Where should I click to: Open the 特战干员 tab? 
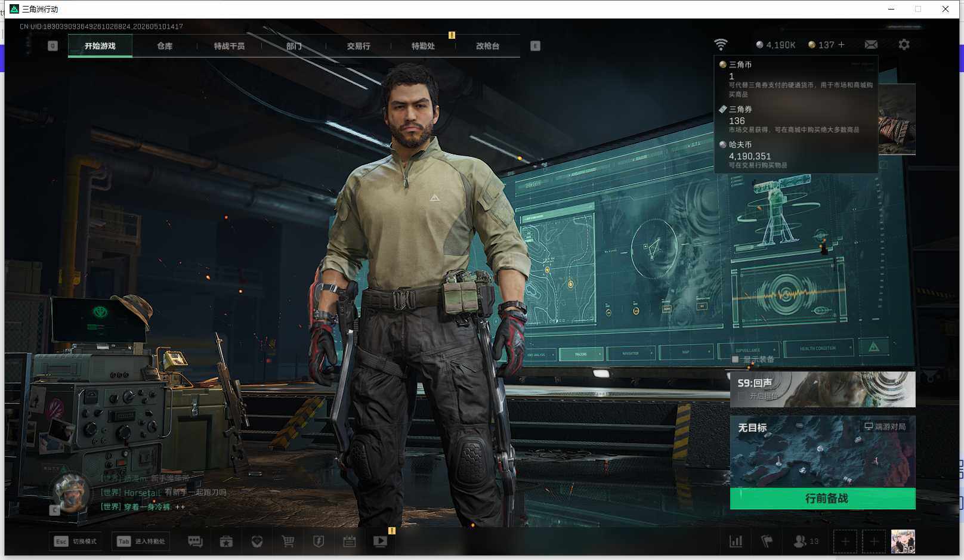coord(229,46)
